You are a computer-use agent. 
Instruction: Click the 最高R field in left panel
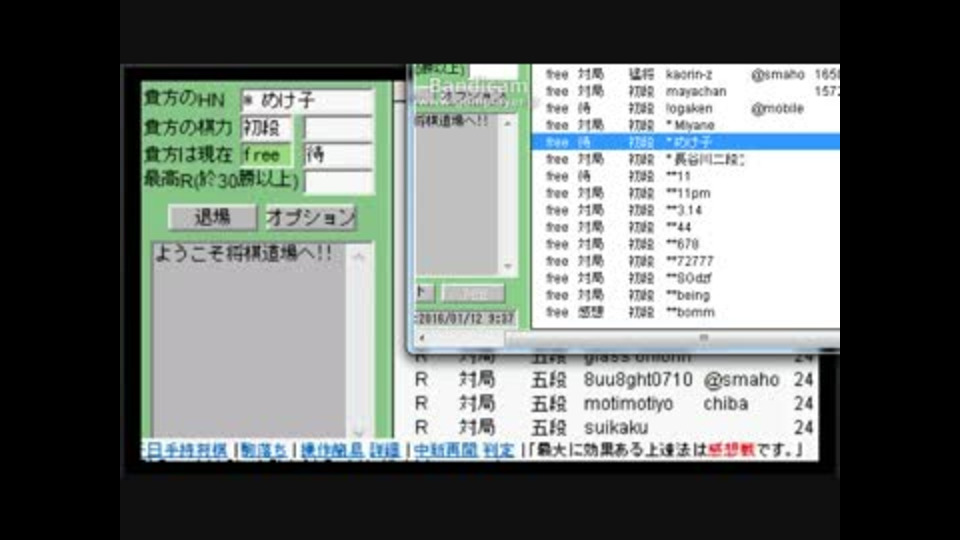(338, 181)
